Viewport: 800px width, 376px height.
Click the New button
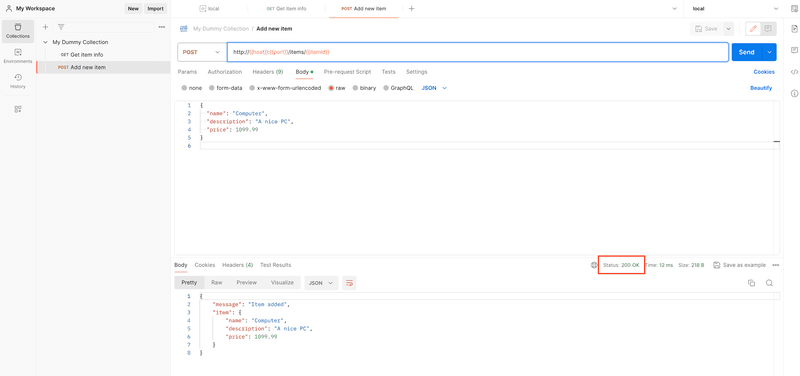(x=133, y=9)
